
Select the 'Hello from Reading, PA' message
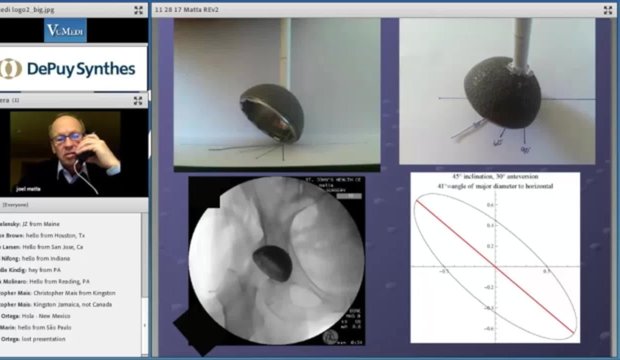click(45, 281)
